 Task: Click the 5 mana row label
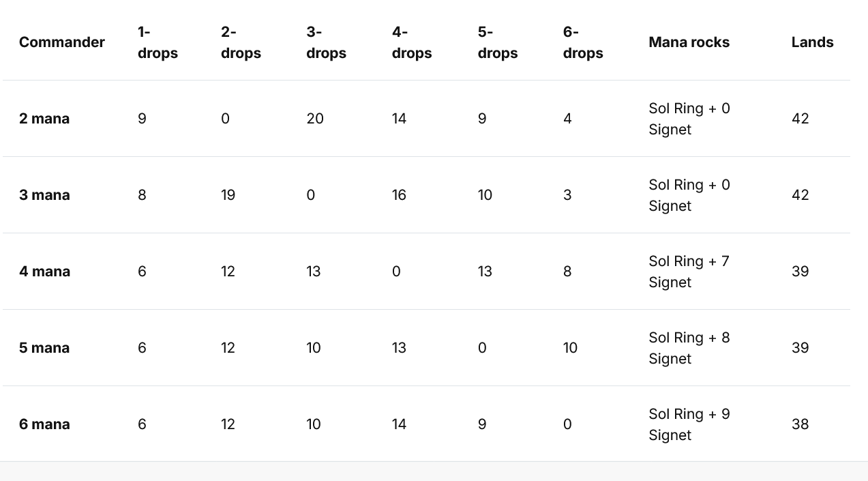tap(44, 348)
